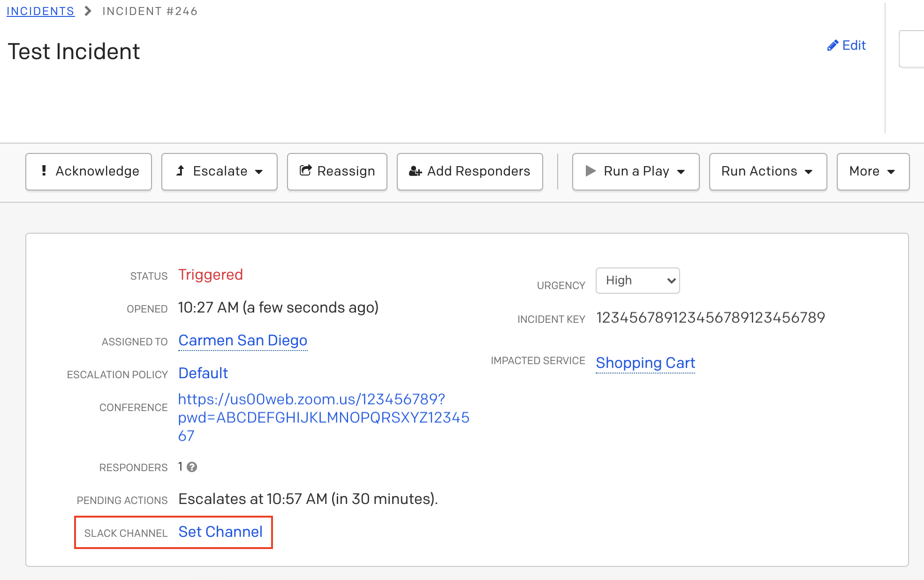Click the share-arrow icon on Reassign

(306, 171)
